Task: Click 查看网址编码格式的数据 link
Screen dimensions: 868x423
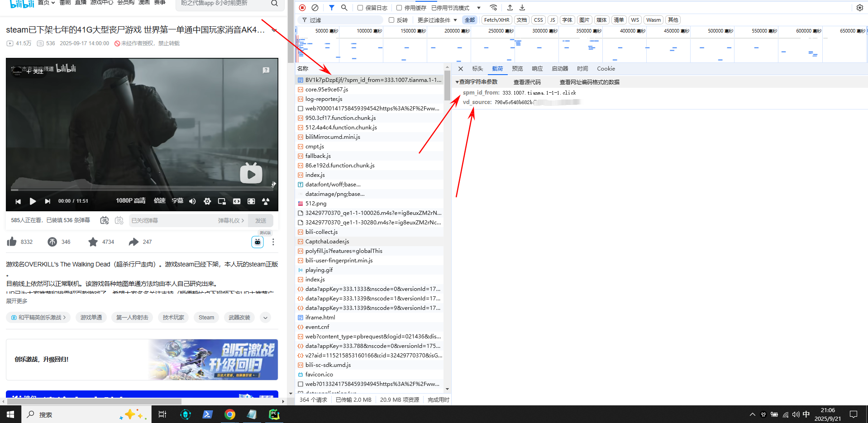Action: tap(590, 82)
